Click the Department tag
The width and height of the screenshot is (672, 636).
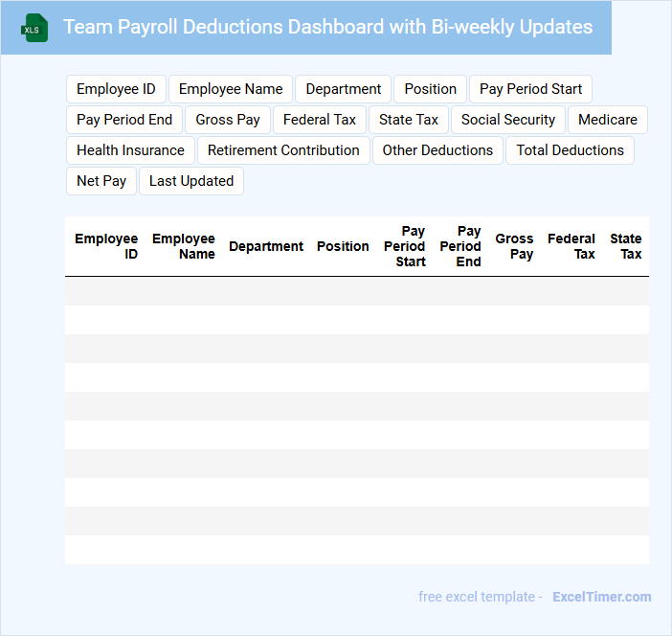(x=344, y=89)
